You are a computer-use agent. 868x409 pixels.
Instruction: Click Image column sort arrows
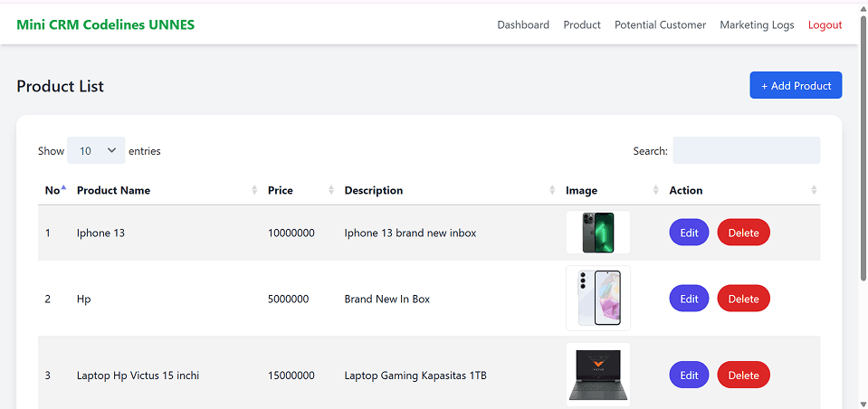point(655,190)
